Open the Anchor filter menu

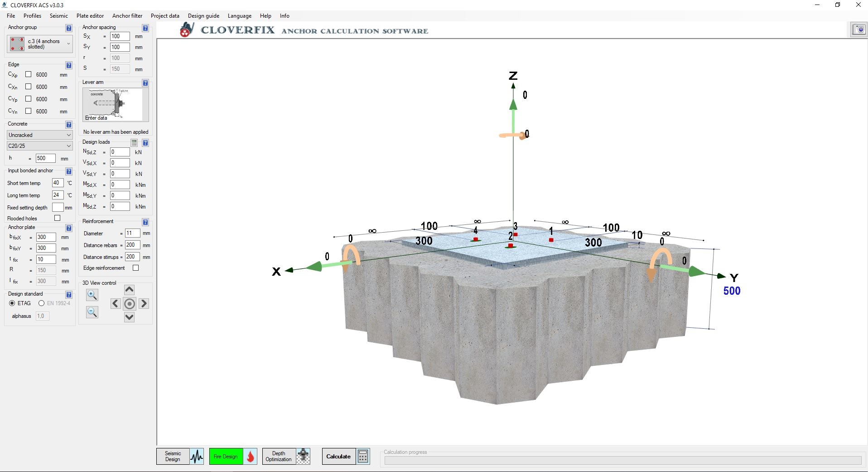pyautogui.click(x=127, y=16)
